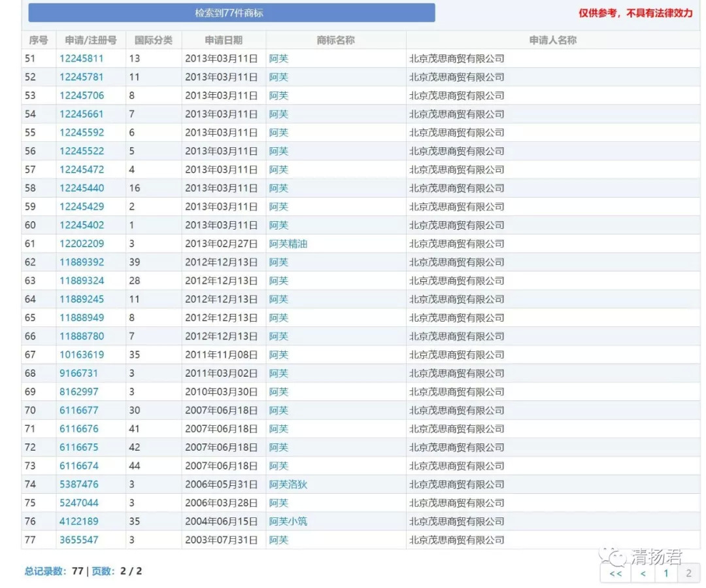Screen dimensions: 706x588
Task: Open registration number 12202209 link
Action: 82,244
